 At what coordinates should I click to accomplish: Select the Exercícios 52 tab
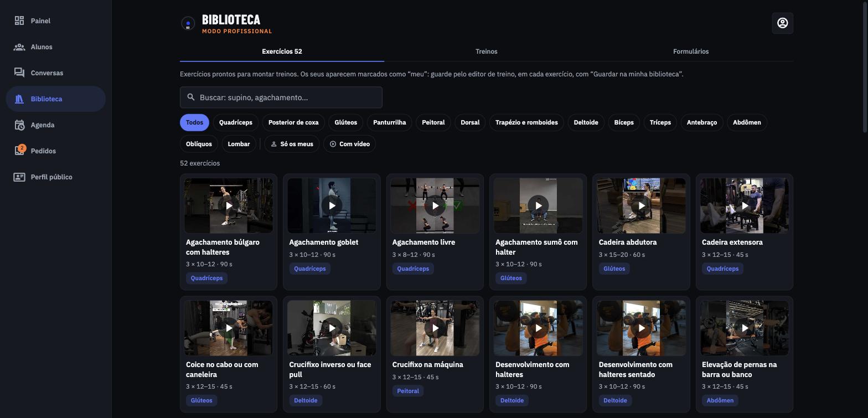(282, 51)
